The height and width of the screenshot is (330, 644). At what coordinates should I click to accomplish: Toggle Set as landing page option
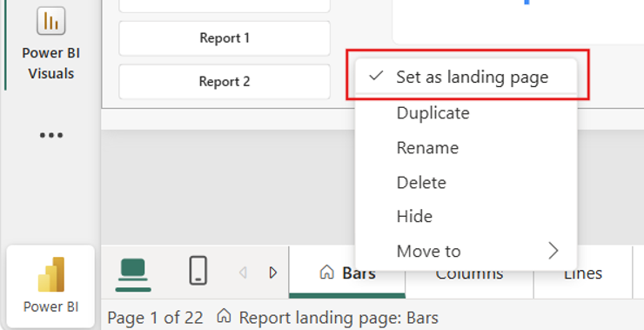(466, 77)
